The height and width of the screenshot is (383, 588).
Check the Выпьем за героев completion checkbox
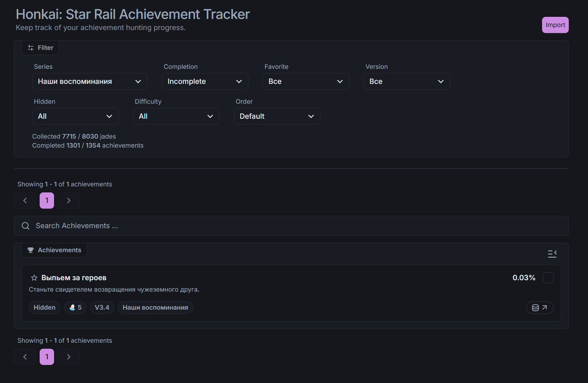pos(548,278)
